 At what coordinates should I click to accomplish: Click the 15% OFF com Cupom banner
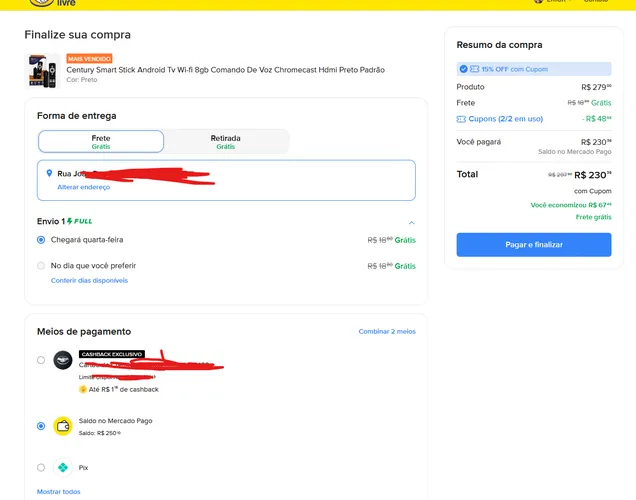click(534, 69)
